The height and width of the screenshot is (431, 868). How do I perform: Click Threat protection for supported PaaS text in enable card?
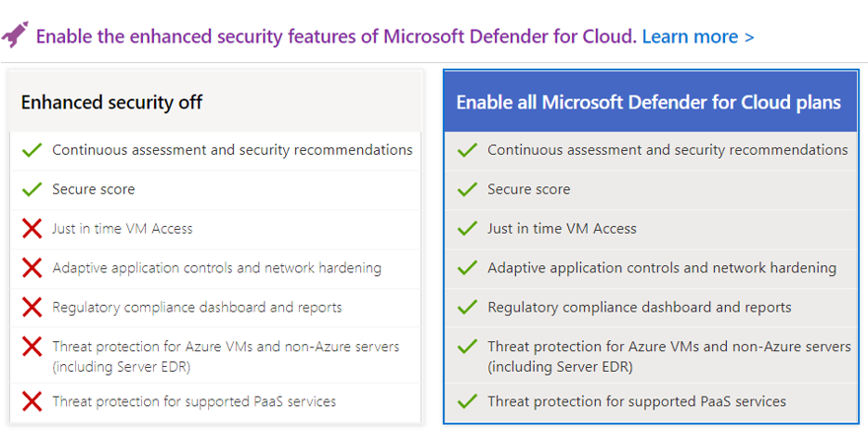tap(636, 401)
